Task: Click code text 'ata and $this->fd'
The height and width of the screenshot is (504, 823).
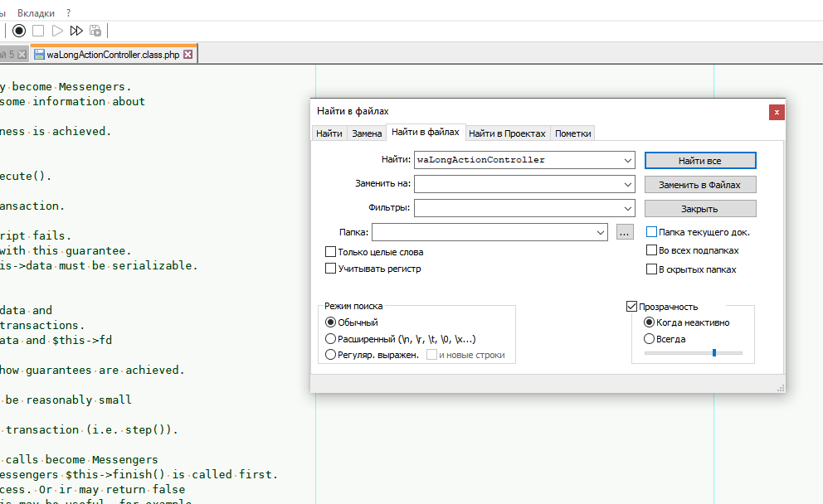Action: [x=56, y=341]
